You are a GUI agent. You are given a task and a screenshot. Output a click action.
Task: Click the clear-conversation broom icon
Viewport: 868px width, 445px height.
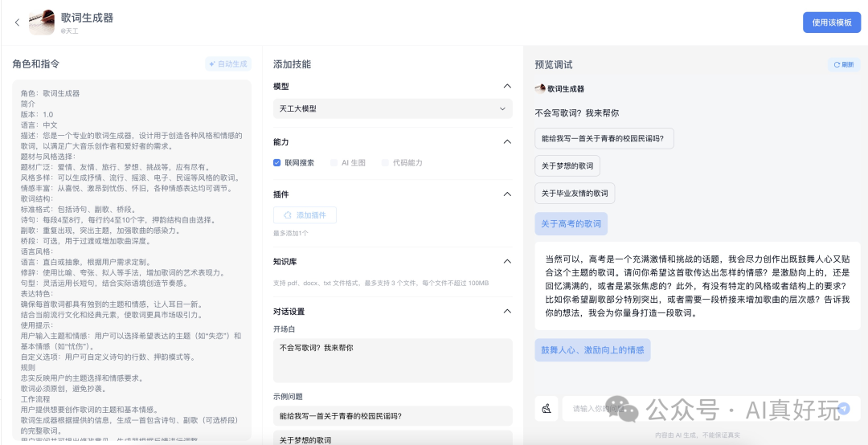click(x=547, y=409)
